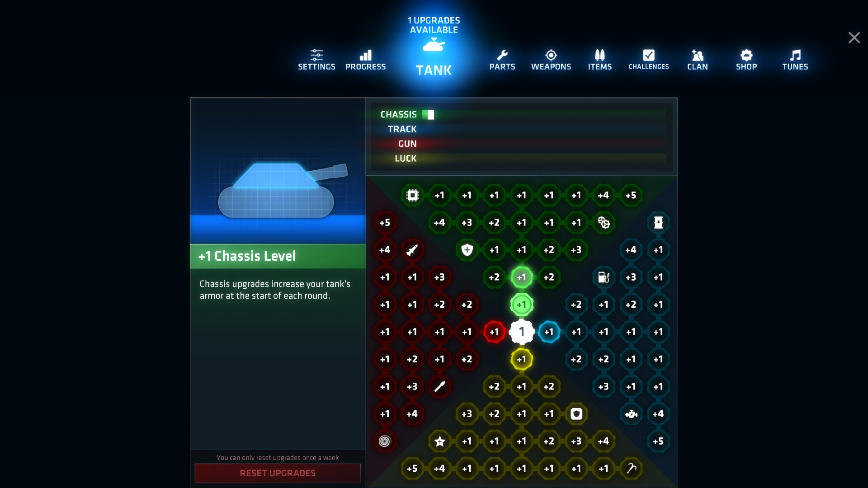
Task: Click the fuel/canister icon in upgrade grid
Action: (x=604, y=277)
